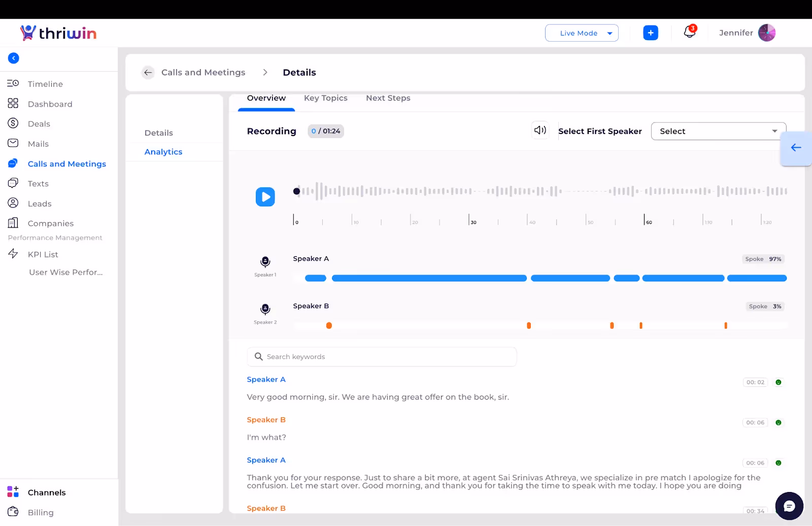The height and width of the screenshot is (526, 812).
Task: Go back using the breadcrumb arrow
Action: pyautogui.click(x=148, y=73)
